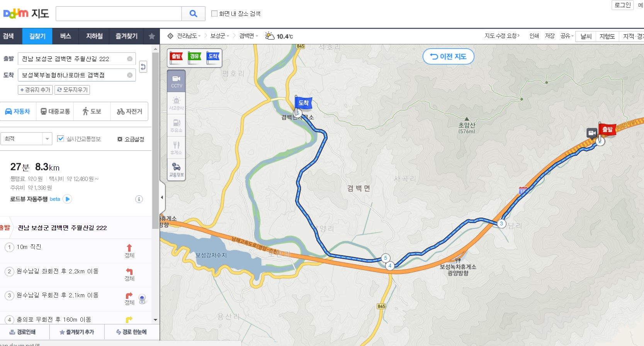Show gas stations (주유소) on map

(x=177, y=126)
